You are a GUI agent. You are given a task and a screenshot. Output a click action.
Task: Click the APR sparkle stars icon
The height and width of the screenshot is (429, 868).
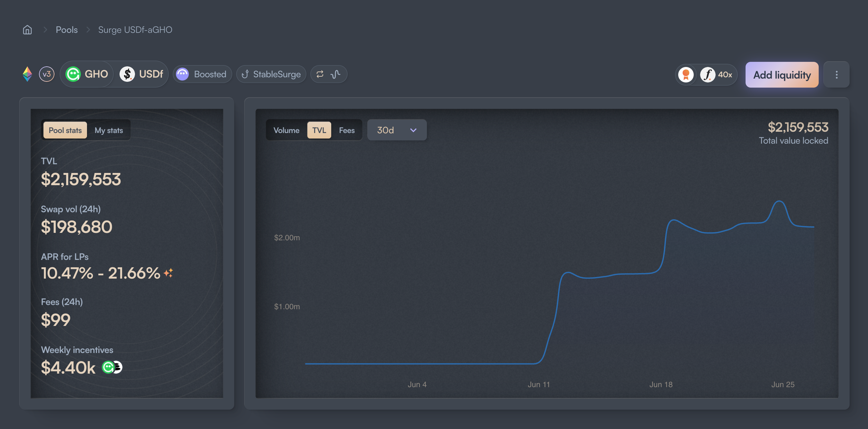tap(169, 273)
